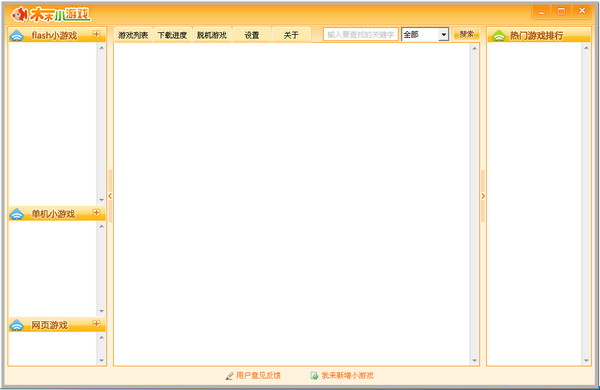Open the 全部 category dropdown
This screenshot has width=600, height=390.
point(443,35)
